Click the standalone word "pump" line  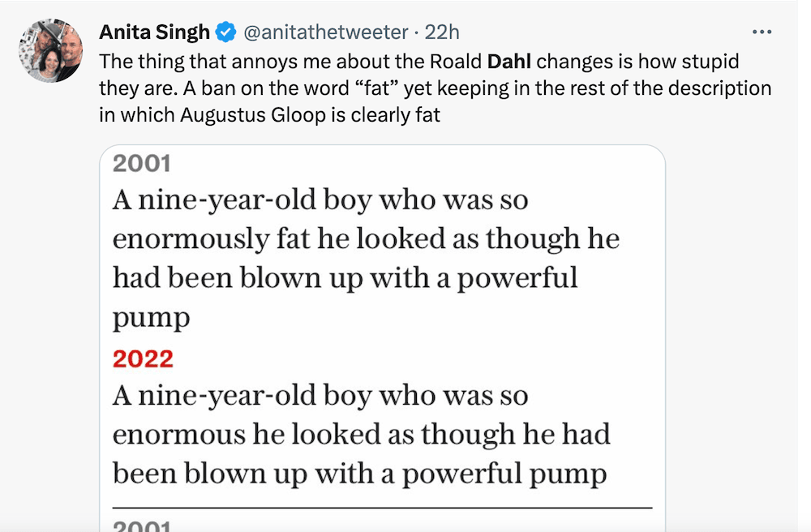[x=151, y=317]
